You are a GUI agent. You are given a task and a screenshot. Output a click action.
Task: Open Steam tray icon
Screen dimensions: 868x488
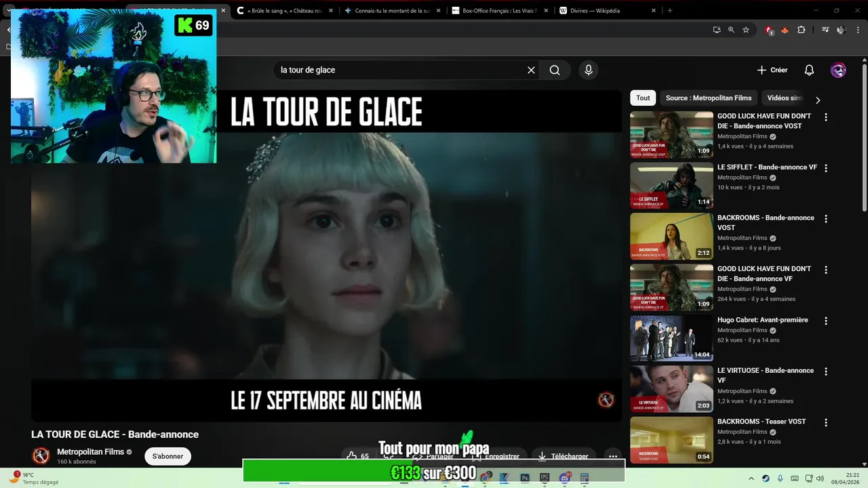pos(766,479)
